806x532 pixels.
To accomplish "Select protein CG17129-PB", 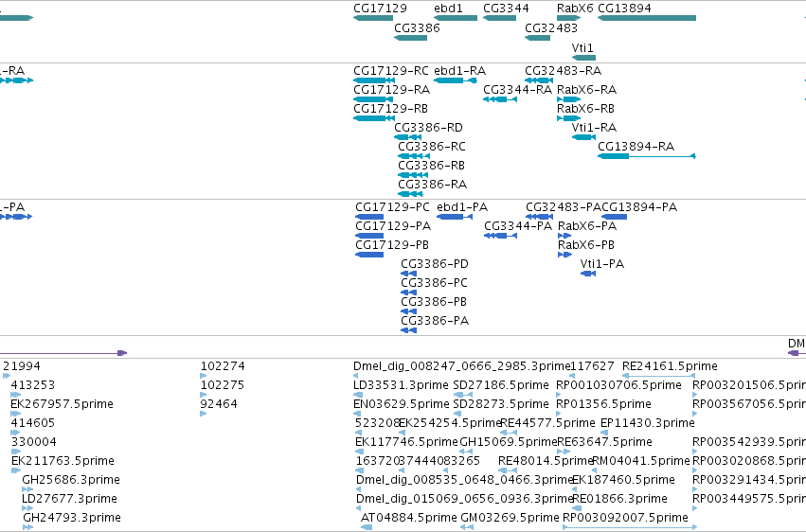I will point(369,255).
